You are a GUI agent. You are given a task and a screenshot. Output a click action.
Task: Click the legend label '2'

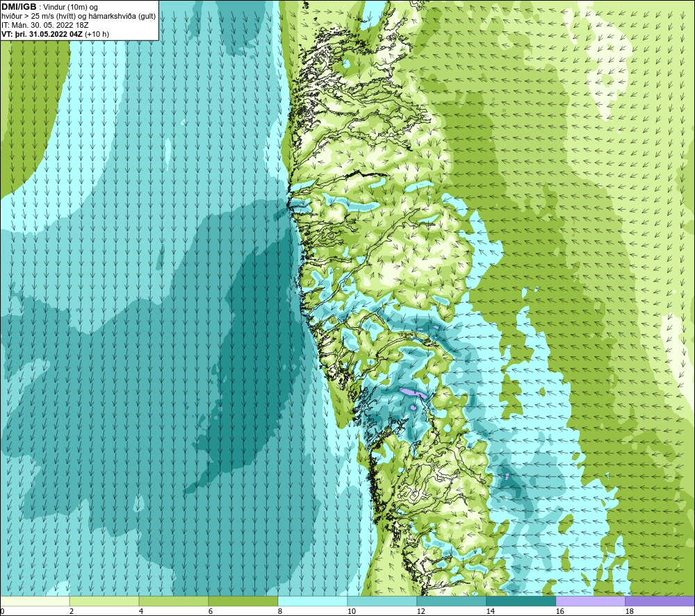[x=72, y=612]
